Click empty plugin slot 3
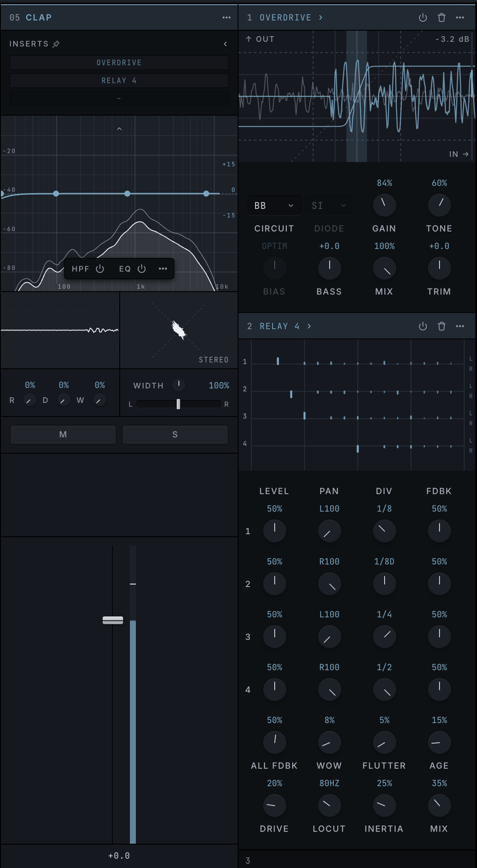 357,860
